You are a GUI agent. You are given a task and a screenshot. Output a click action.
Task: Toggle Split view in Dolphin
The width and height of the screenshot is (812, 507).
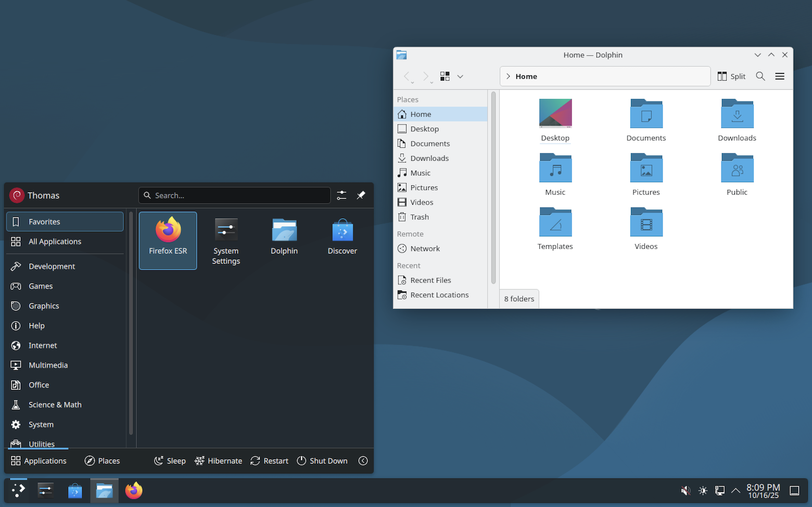pos(731,77)
